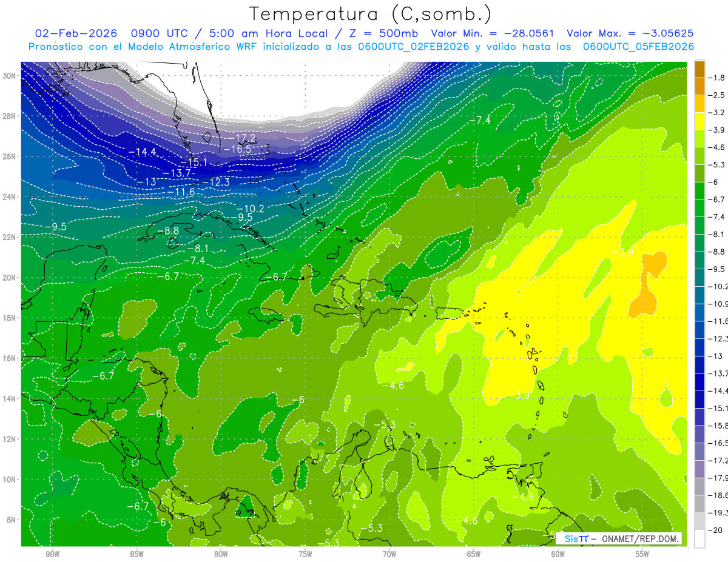Click the longitude axis label "70W"
This screenshot has width=728, height=562.
(389, 554)
